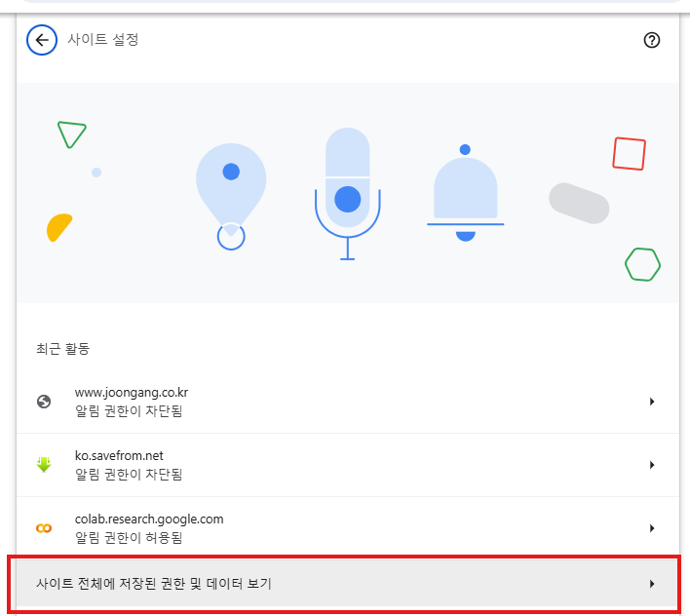Click the green hexagon decorative shape

click(642, 264)
